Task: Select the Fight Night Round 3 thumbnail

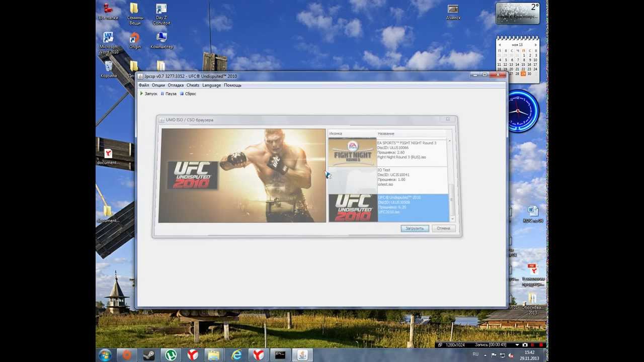Action: coord(353,152)
